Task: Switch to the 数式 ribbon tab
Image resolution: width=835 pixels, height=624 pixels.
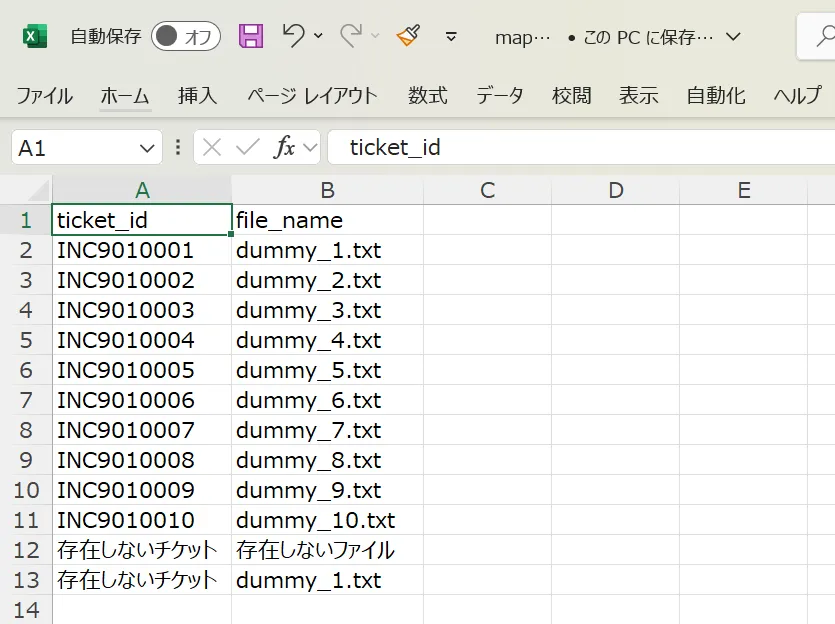Action: (x=428, y=96)
